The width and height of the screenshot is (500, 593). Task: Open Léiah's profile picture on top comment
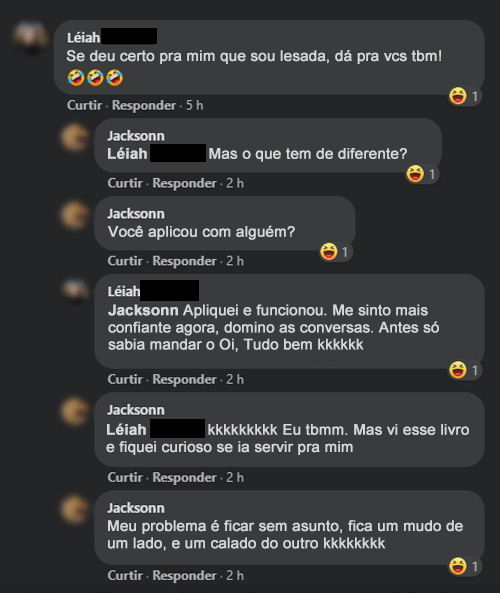click(30, 38)
